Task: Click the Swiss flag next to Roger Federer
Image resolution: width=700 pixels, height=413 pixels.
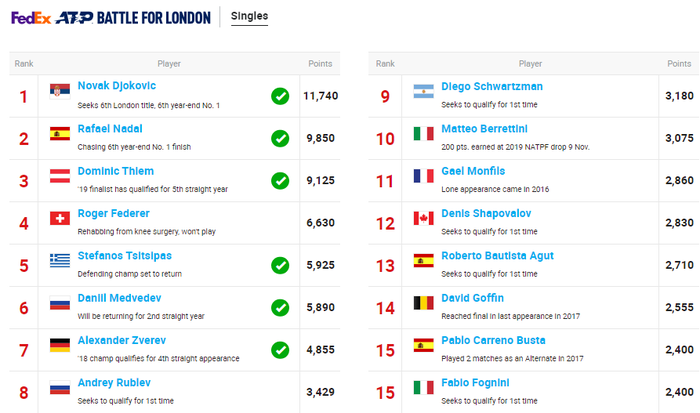Action: coord(60,218)
